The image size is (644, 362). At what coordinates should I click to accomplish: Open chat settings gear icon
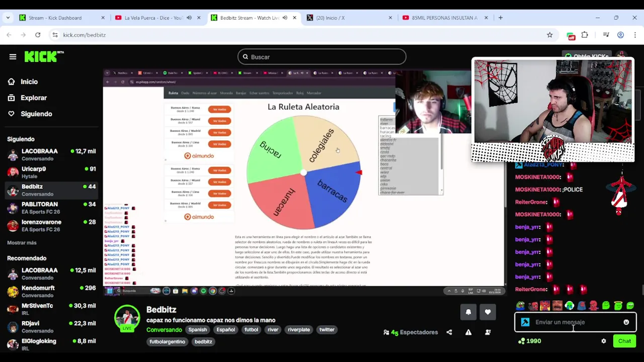pyautogui.click(x=604, y=341)
